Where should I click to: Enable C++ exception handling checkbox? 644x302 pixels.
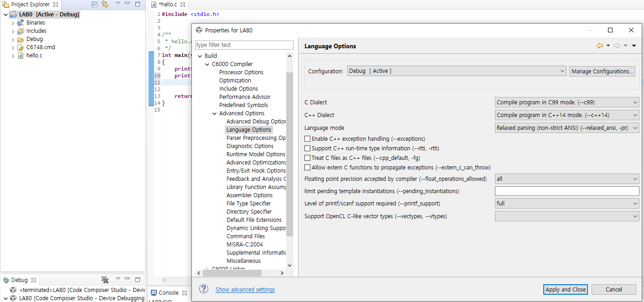click(x=308, y=138)
